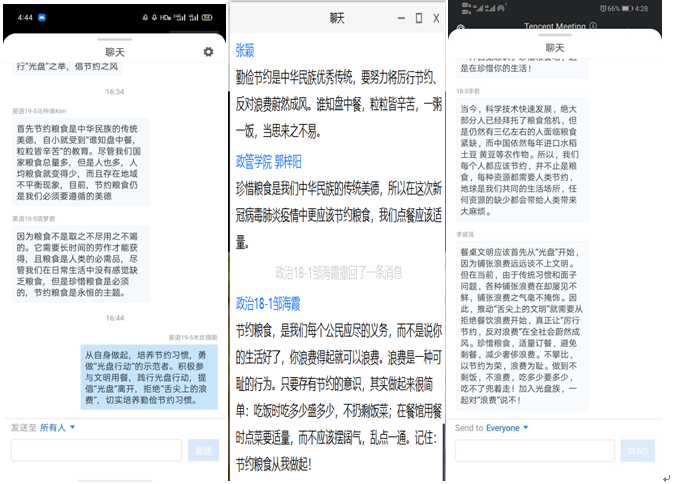Viewport: 680px width, 484px height.
Task: Minimize the middle 聊天 window
Action: pos(400,18)
